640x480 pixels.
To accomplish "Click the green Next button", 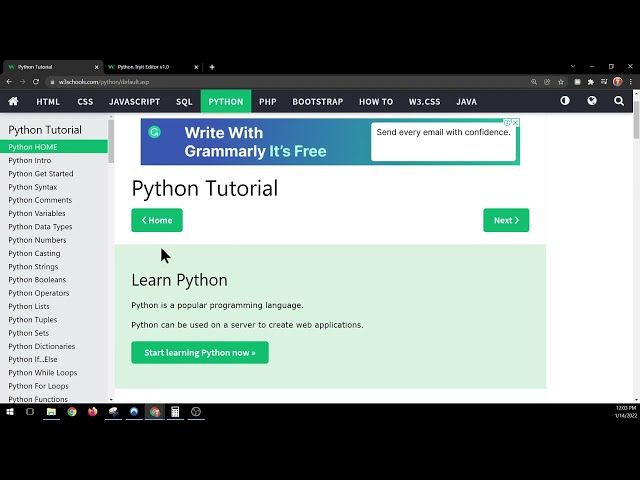I will click(506, 220).
